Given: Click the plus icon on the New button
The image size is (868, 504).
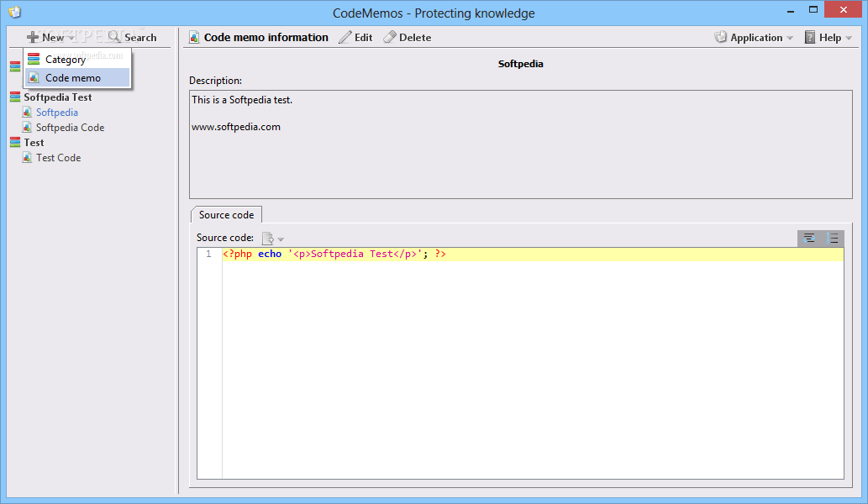Looking at the screenshot, I should pyautogui.click(x=34, y=37).
